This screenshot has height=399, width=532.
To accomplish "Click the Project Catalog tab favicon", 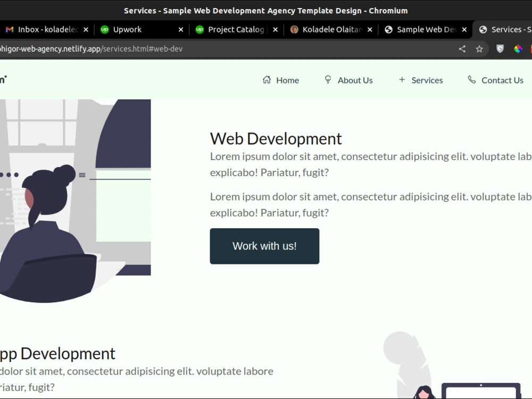I will (199, 29).
